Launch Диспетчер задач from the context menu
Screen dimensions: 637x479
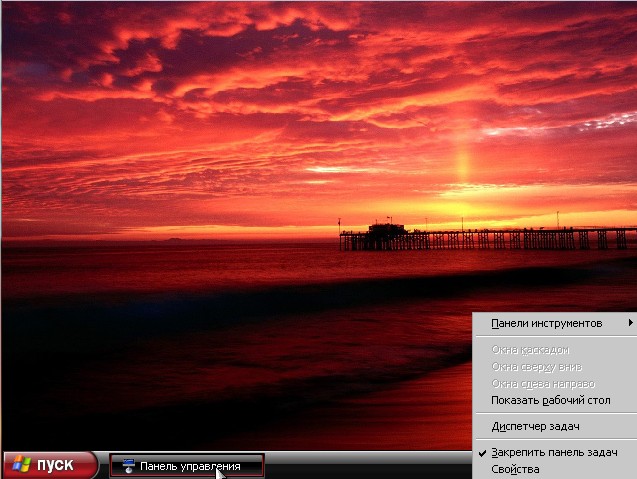click(536, 426)
